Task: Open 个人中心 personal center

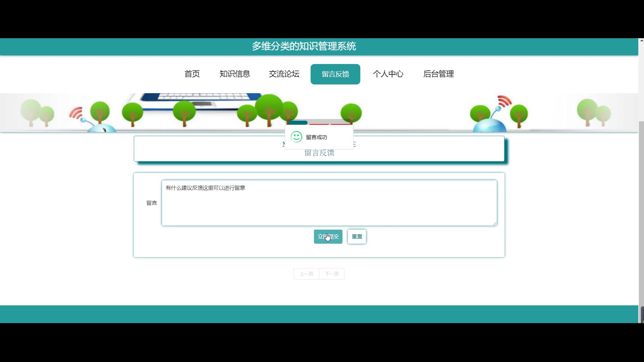Action: click(388, 74)
